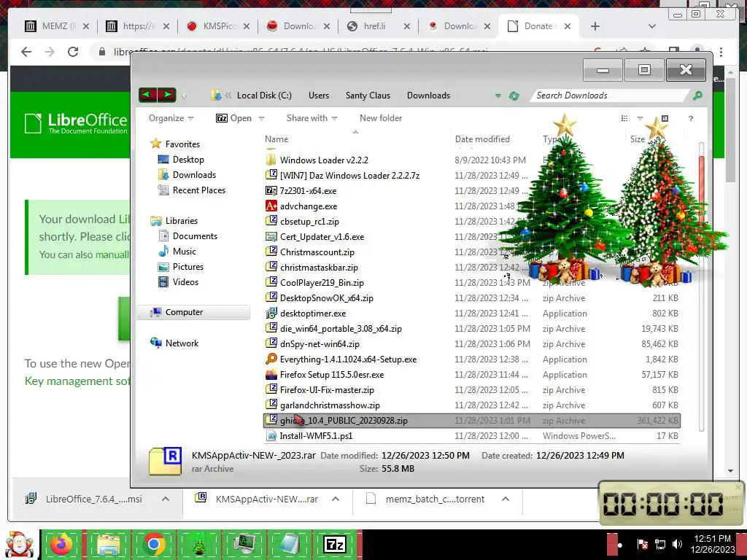
Task: Click the Windows Loader v2.2.2 folder icon
Action: 271,160
